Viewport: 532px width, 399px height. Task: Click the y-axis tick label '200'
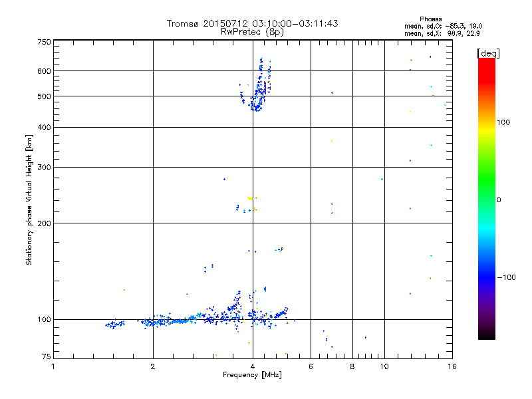pyautogui.click(x=44, y=223)
